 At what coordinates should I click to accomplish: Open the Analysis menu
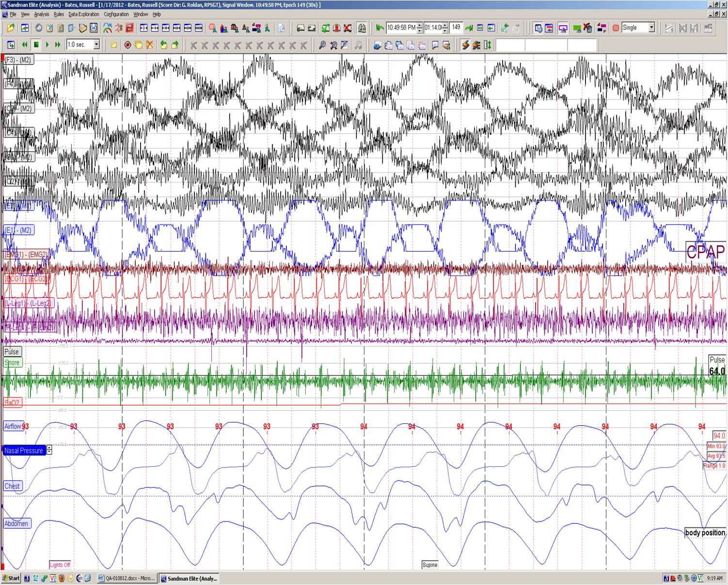(x=42, y=15)
